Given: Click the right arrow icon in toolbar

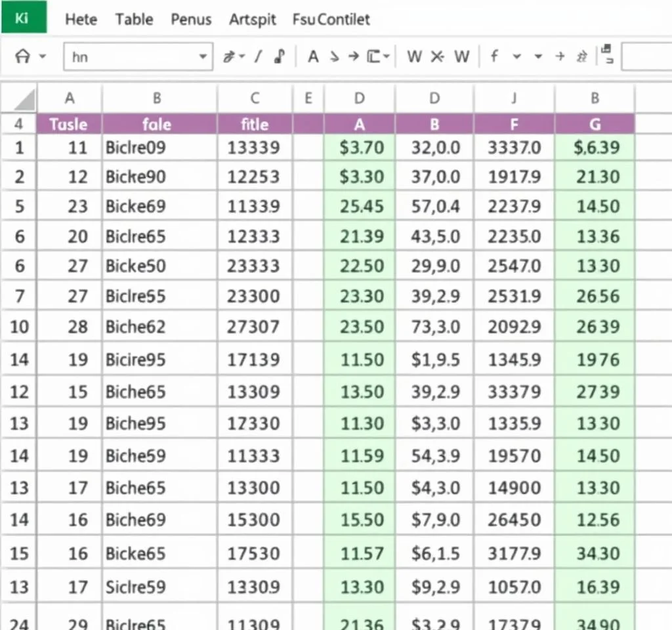Looking at the screenshot, I should (x=354, y=57).
